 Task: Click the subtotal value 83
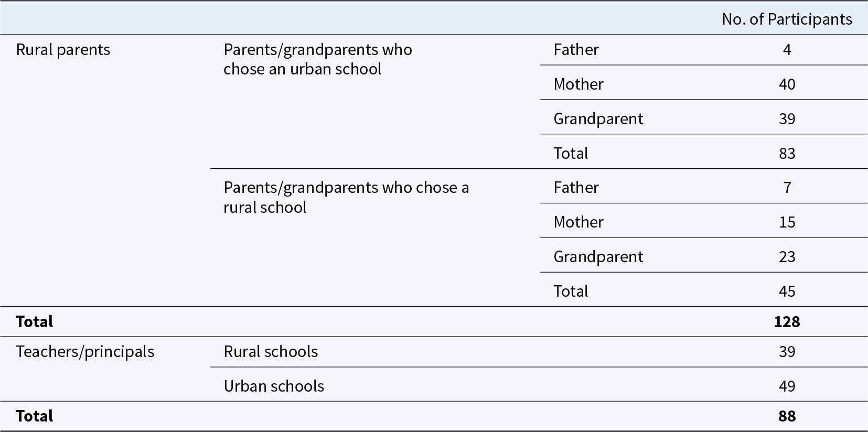(x=787, y=154)
